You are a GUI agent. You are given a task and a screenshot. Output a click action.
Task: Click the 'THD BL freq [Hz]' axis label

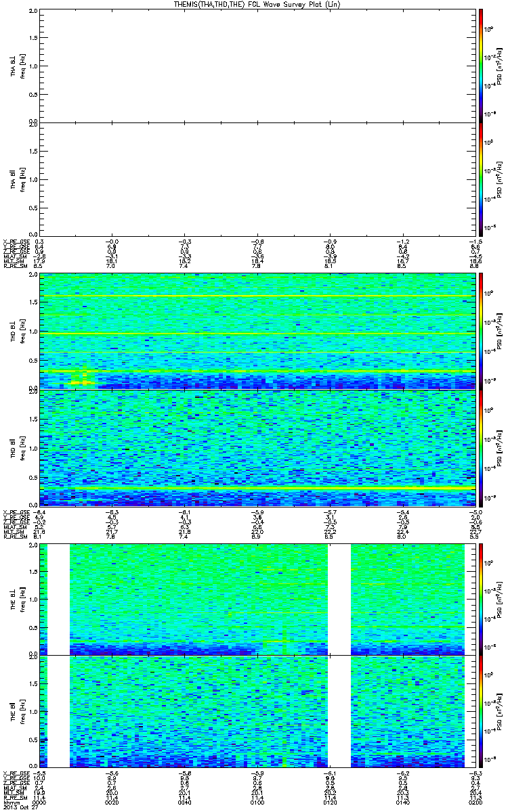(18, 331)
